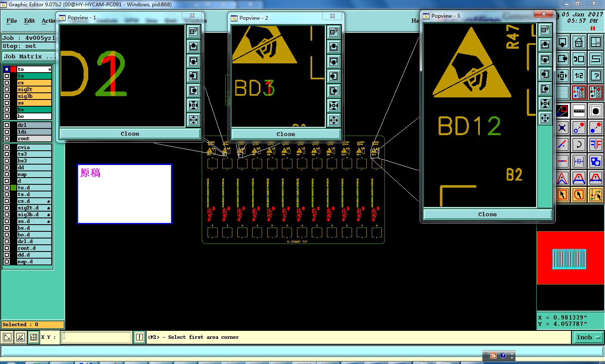Click the blue help icon in the tray

502,356
